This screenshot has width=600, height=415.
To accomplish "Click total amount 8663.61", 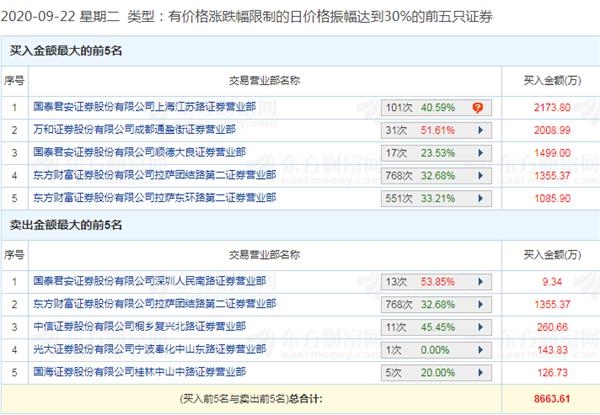I will (x=552, y=399).
